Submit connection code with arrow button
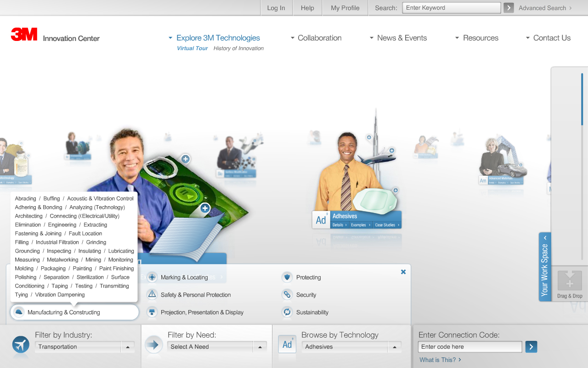This screenshot has height=368, width=588. 531,347
